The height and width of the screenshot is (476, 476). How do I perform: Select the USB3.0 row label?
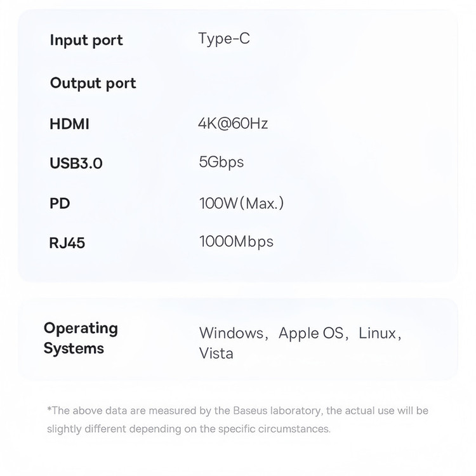[x=76, y=163]
